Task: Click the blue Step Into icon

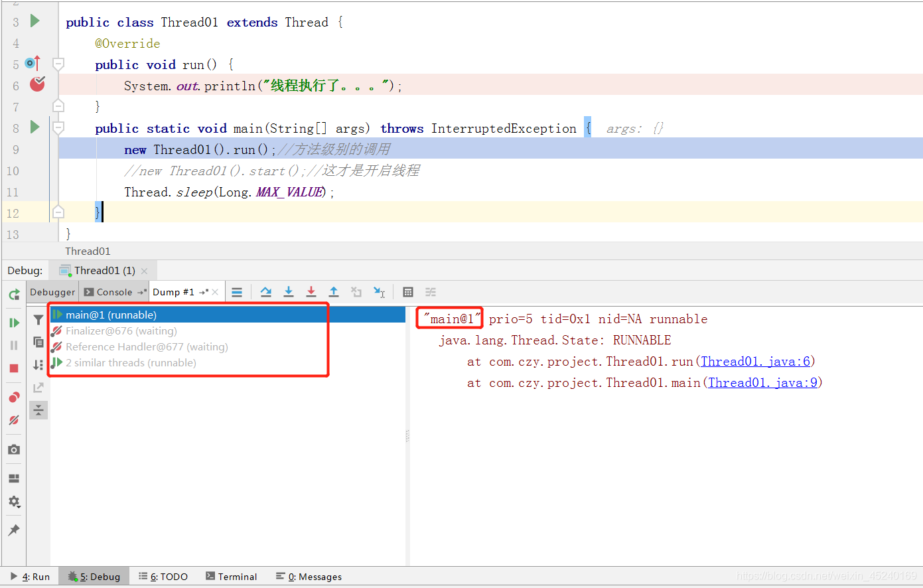Action: tap(289, 292)
